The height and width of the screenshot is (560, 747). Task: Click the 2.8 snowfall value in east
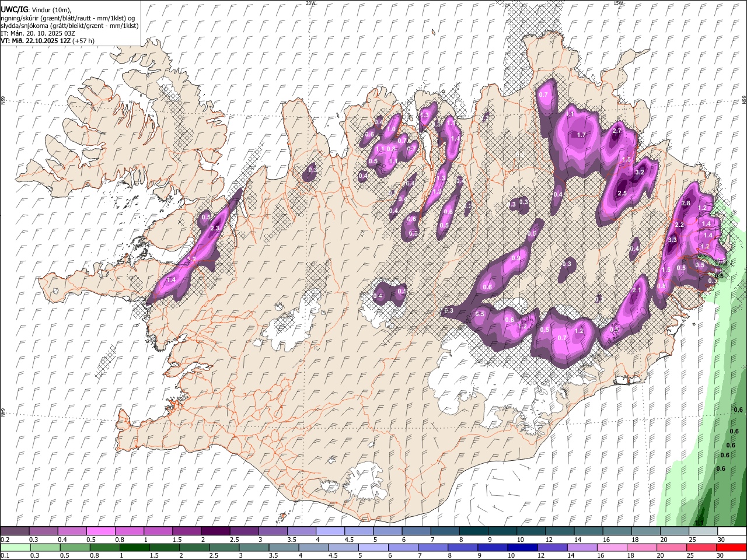(686, 203)
